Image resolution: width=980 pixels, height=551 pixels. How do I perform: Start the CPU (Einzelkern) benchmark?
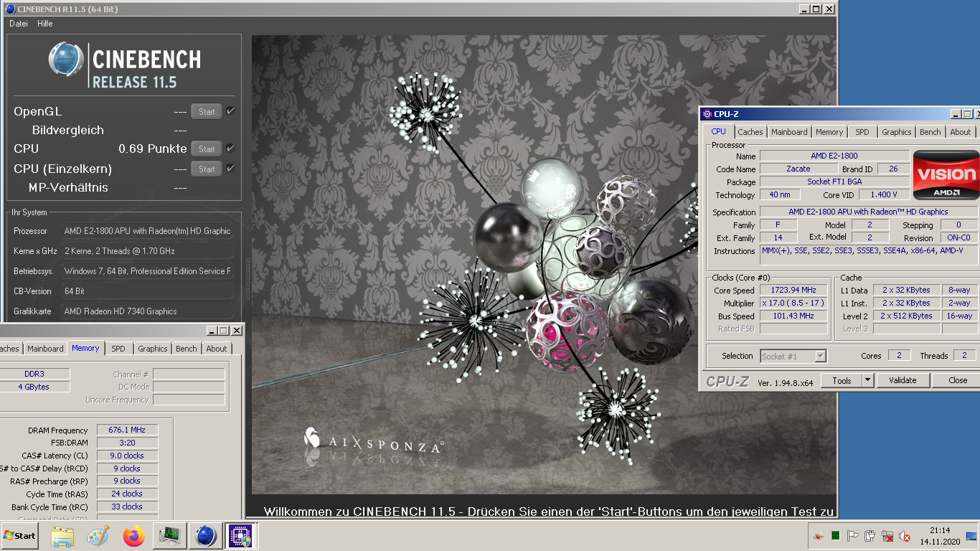207,169
